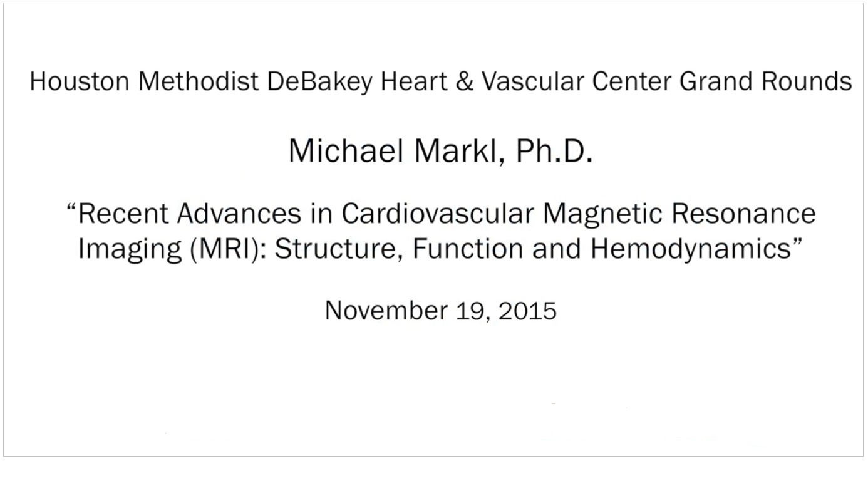Click the second line of the talk title
868x483 pixels.
(440, 249)
